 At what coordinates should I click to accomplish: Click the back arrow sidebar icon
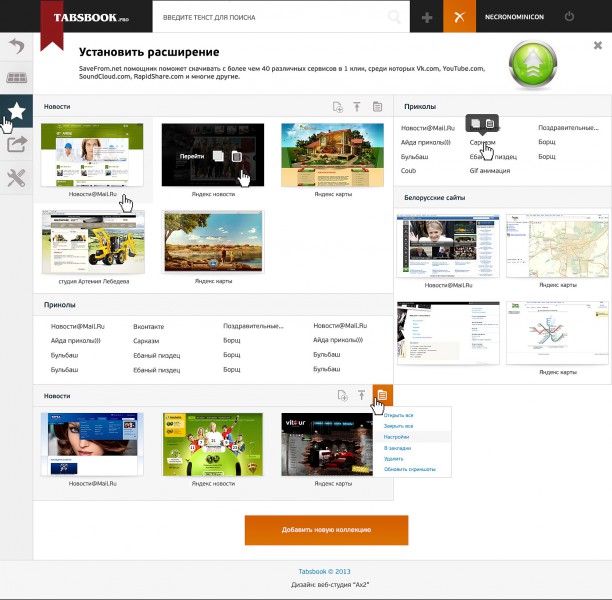[x=16, y=46]
